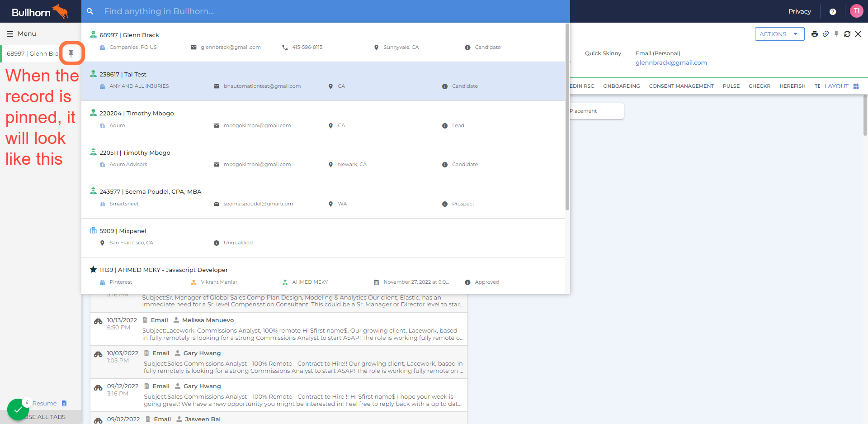Click the Privacy link
Screen dimensions: 868x424
pos(799,11)
